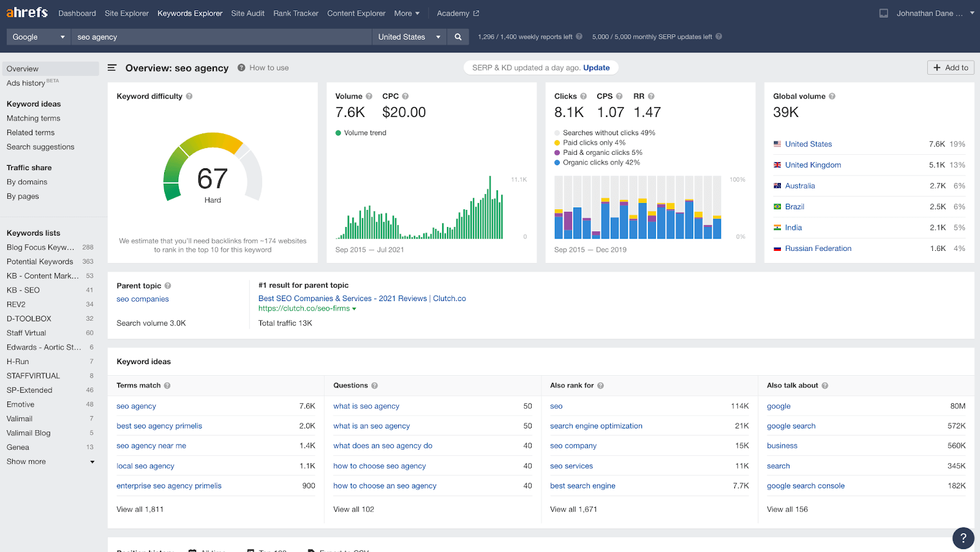Viewport: 980px width, 552px height.
Task: Click the Parent topic help icon
Action: pos(168,286)
